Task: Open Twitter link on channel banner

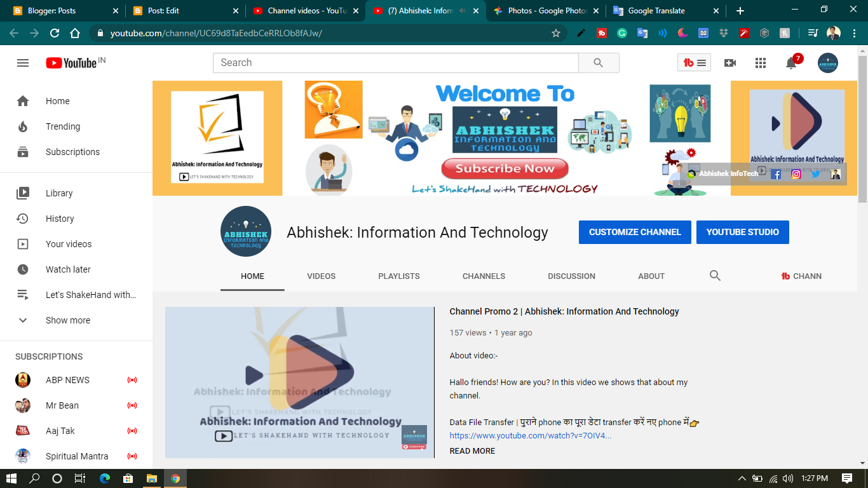Action: (816, 174)
